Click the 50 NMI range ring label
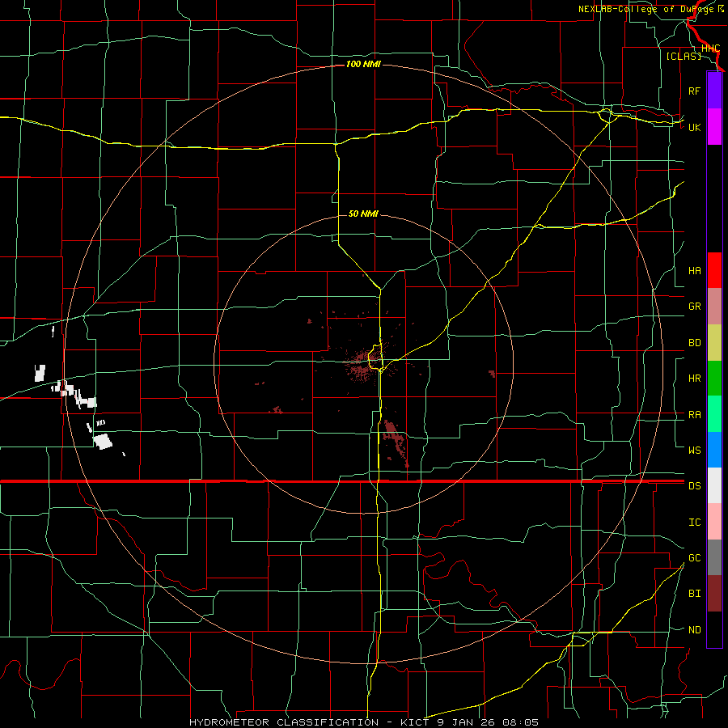 click(363, 214)
